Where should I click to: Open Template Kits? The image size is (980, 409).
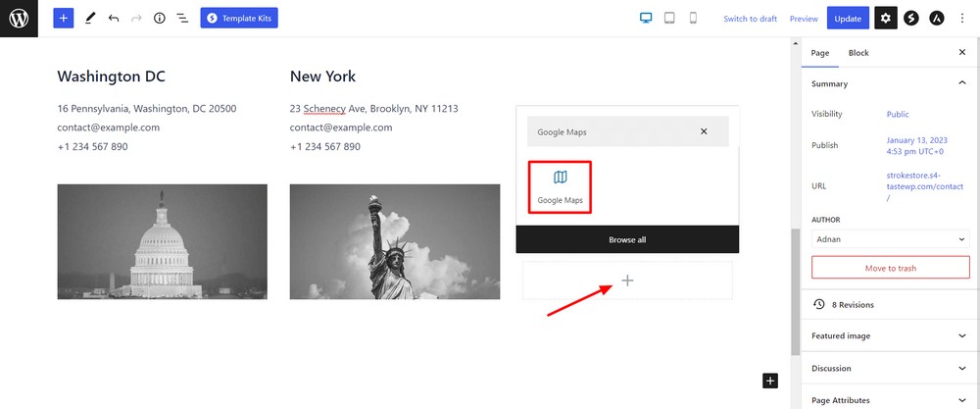click(239, 18)
